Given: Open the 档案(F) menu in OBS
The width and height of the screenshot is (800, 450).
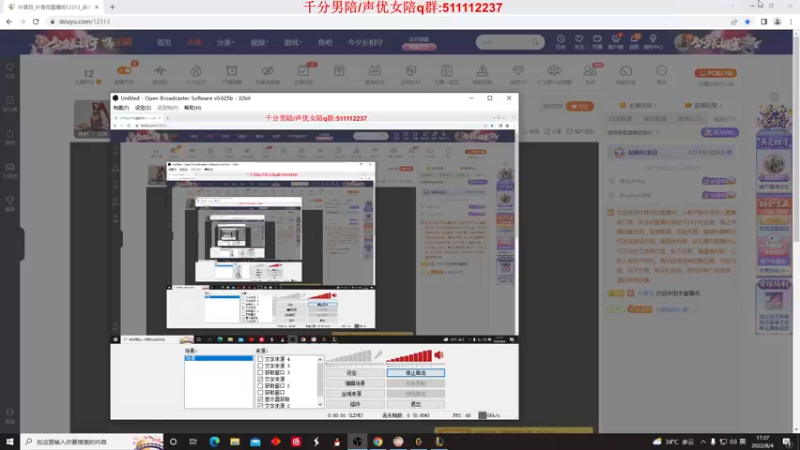Looking at the screenshot, I should pos(121,108).
